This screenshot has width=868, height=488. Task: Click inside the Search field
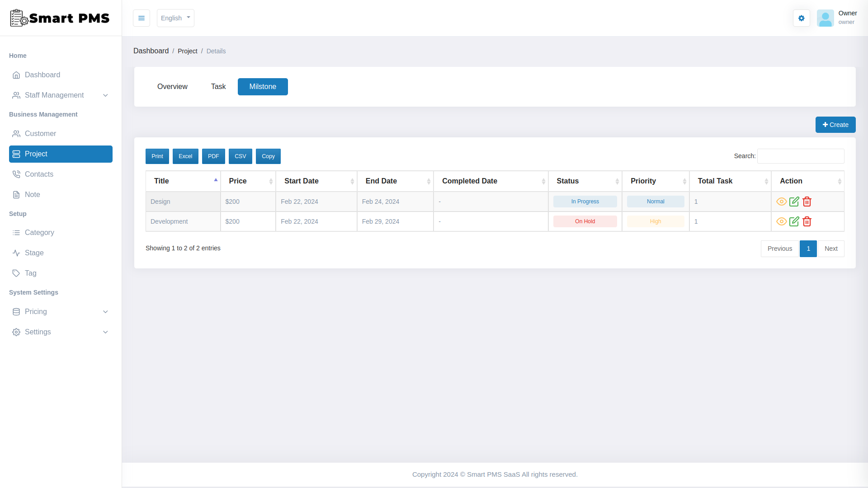[x=800, y=156]
